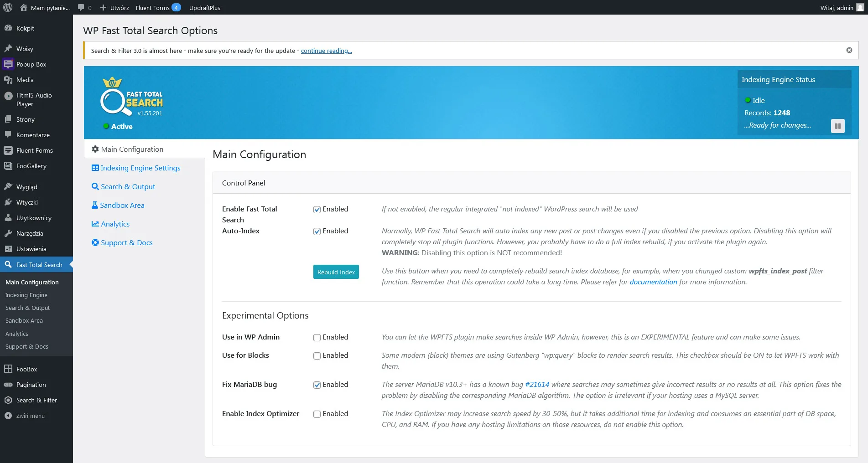Collapse sidebar using Zwiń menu

[x=30, y=416]
